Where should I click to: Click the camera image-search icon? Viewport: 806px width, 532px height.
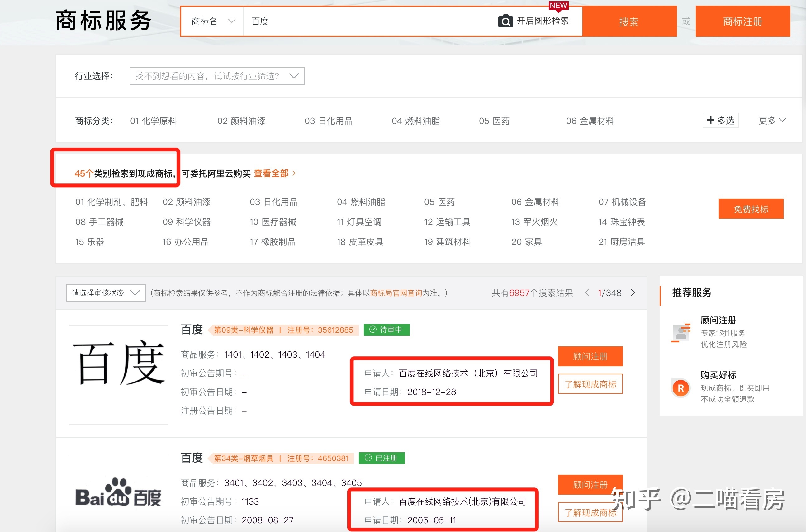pyautogui.click(x=505, y=21)
